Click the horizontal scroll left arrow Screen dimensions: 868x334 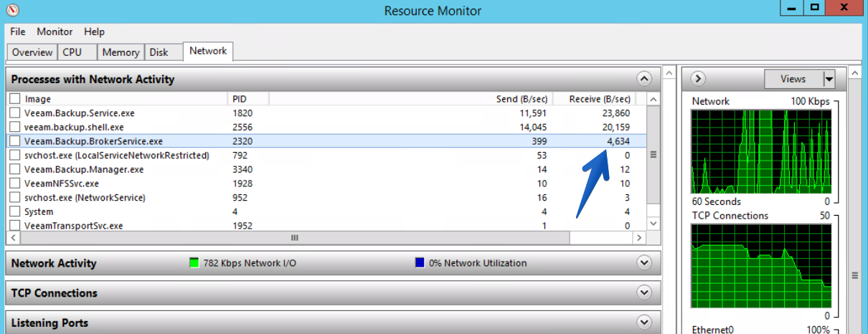click(x=13, y=237)
